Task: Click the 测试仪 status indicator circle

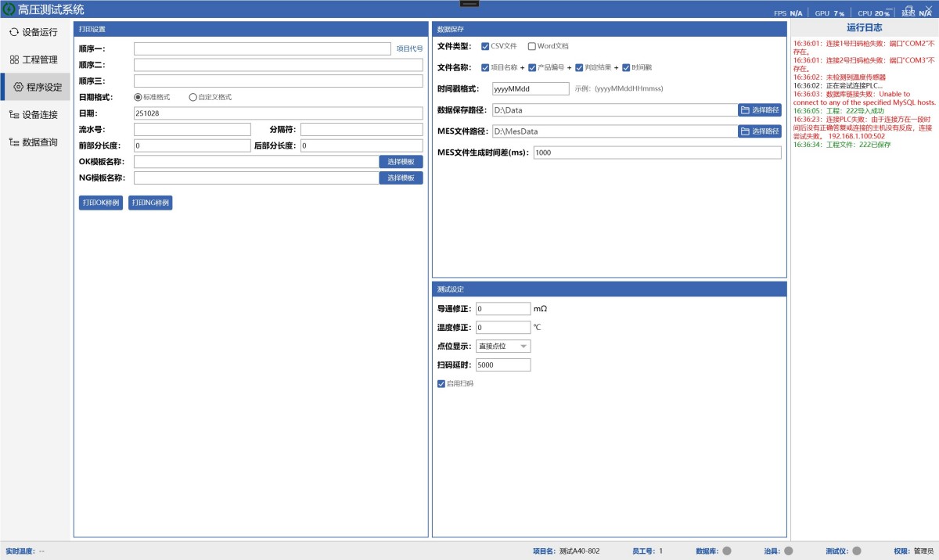Action: coord(857,551)
